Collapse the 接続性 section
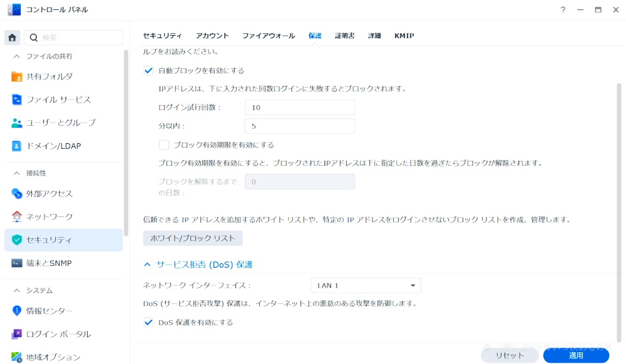The width and height of the screenshot is (626, 364). [17, 173]
